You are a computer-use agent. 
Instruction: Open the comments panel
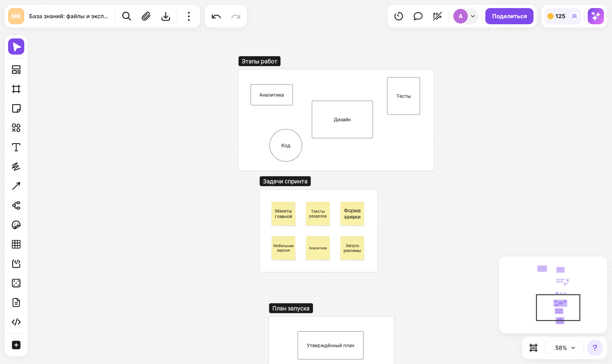point(418,16)
